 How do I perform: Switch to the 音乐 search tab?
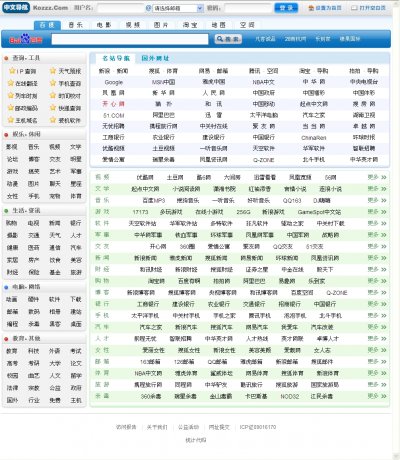click(x=76, y=25)
